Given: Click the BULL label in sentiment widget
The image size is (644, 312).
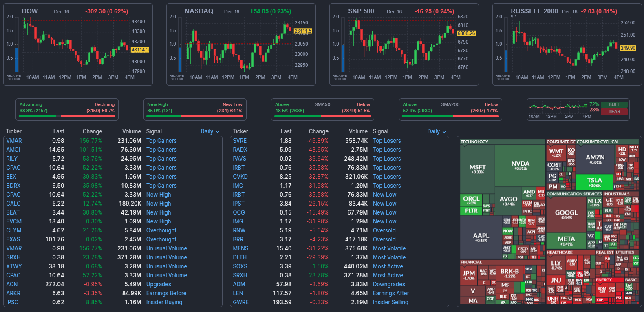Looking at the screenshot, I should click(x=614, y=104).
